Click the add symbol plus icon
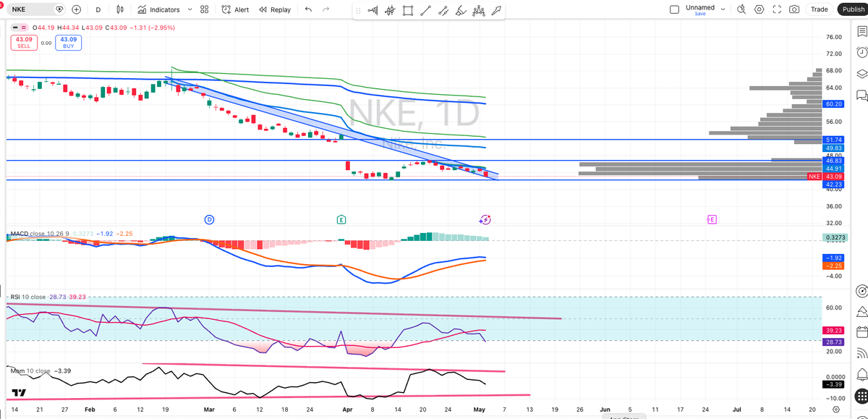The image size is (868, 419). point(76,9)
